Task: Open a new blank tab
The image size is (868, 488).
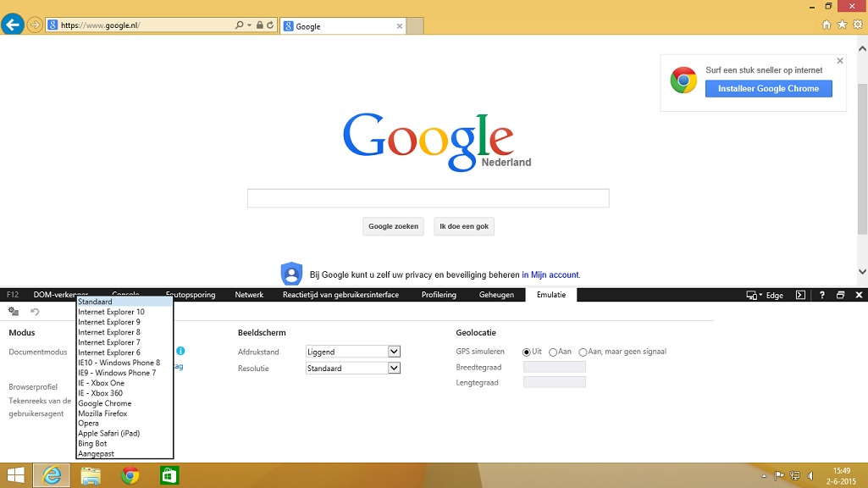Action: tap(415, 26)
